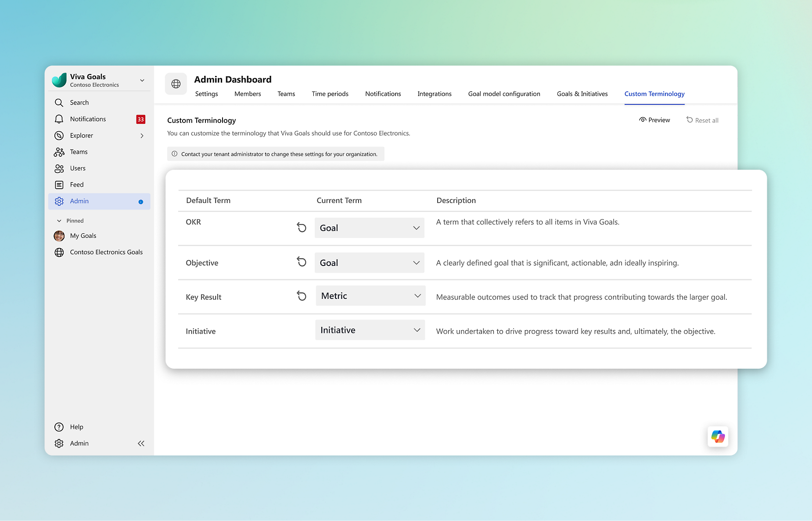812x521 pixels.
Task: Open the Help label in sidebar
Action: click(x=76, y=427)
